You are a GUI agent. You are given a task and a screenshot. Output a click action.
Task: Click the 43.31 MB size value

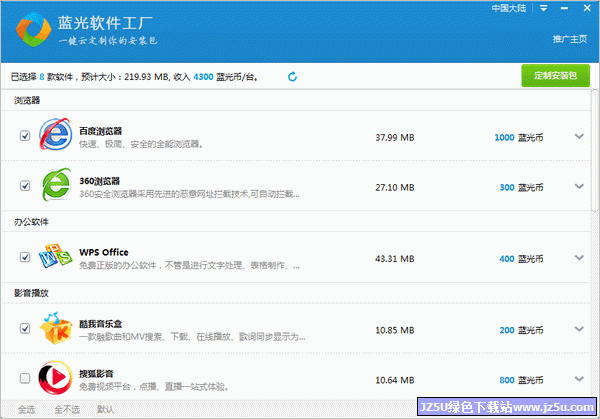coord(395,259)
